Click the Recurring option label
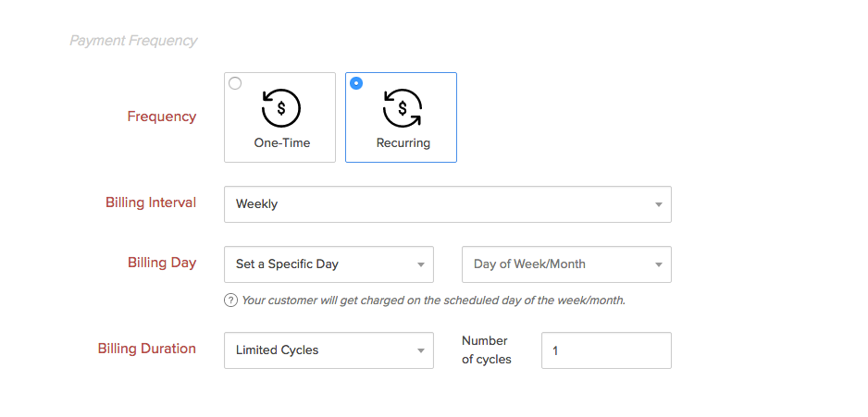Viewport: 868px width, 417px height. 403,143
